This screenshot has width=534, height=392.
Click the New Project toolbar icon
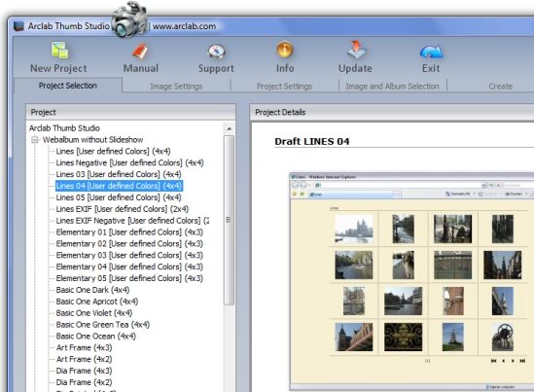tap(59, 50)
